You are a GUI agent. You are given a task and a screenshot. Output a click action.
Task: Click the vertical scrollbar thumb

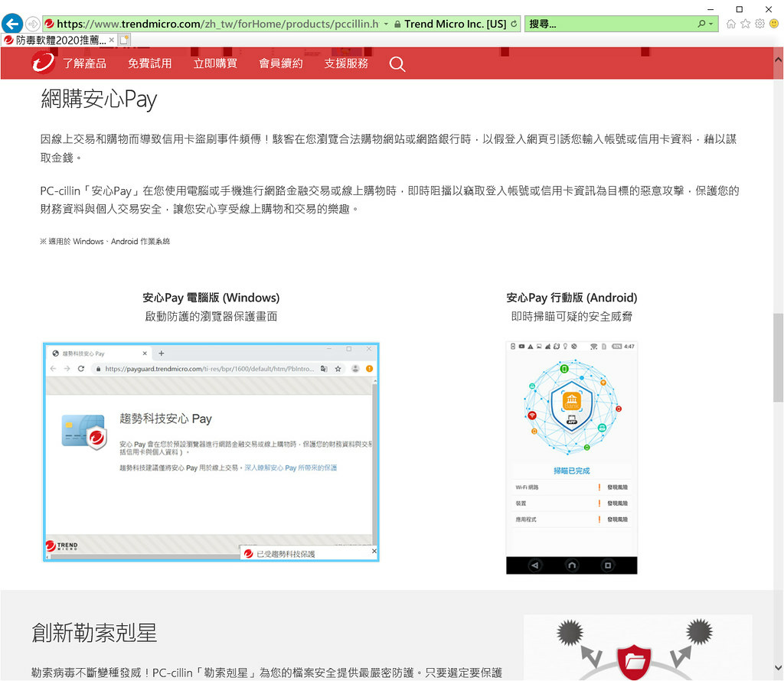(778, 358)
